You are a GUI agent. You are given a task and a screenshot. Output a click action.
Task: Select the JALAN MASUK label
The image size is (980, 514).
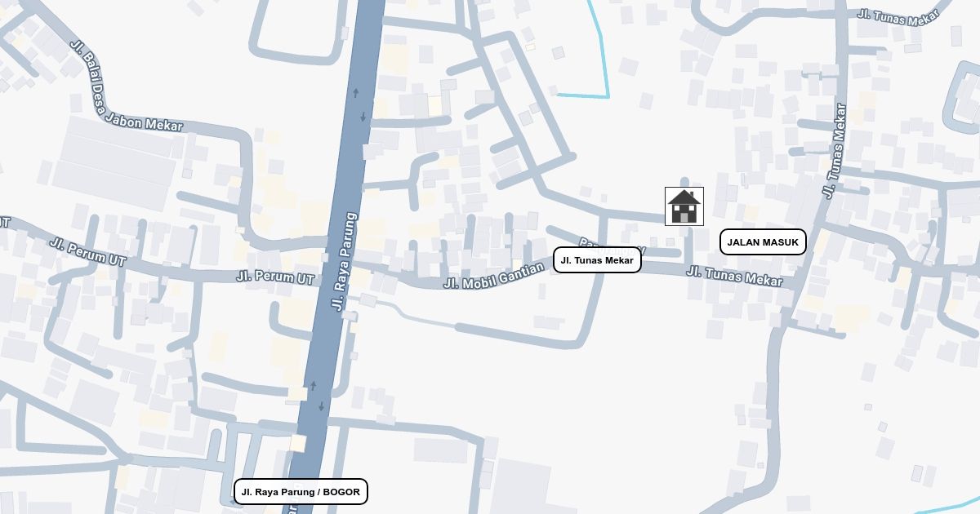[763, 242]
